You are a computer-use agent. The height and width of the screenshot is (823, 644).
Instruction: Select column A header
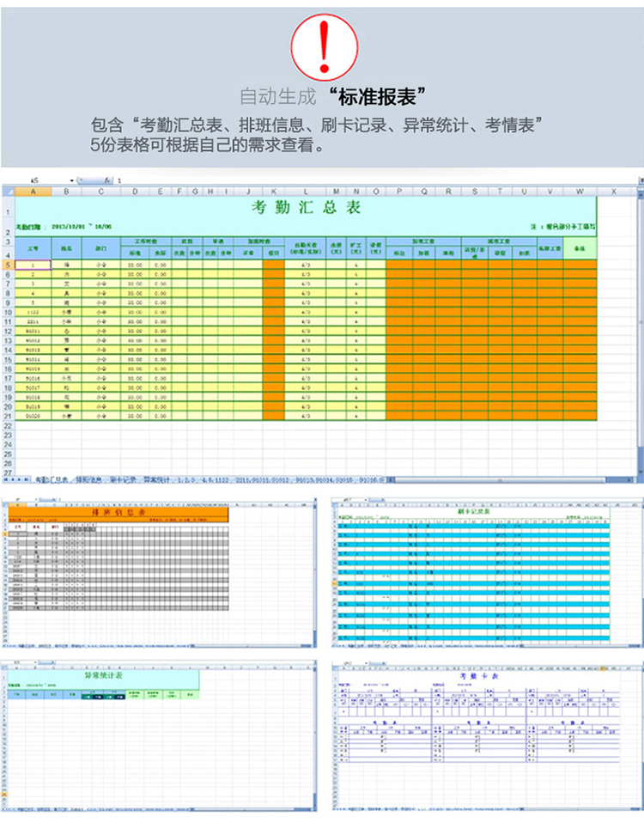(x=33, y=192)
